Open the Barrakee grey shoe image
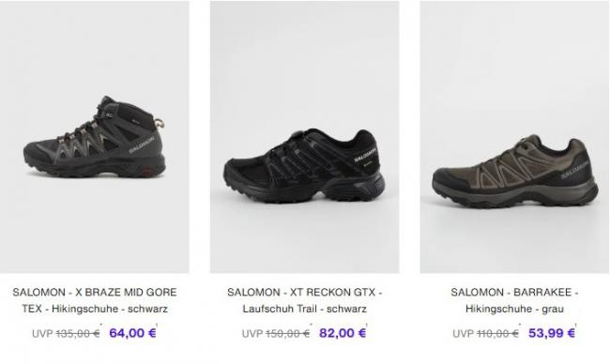The image size is (610, 364). tap(514, 137)
